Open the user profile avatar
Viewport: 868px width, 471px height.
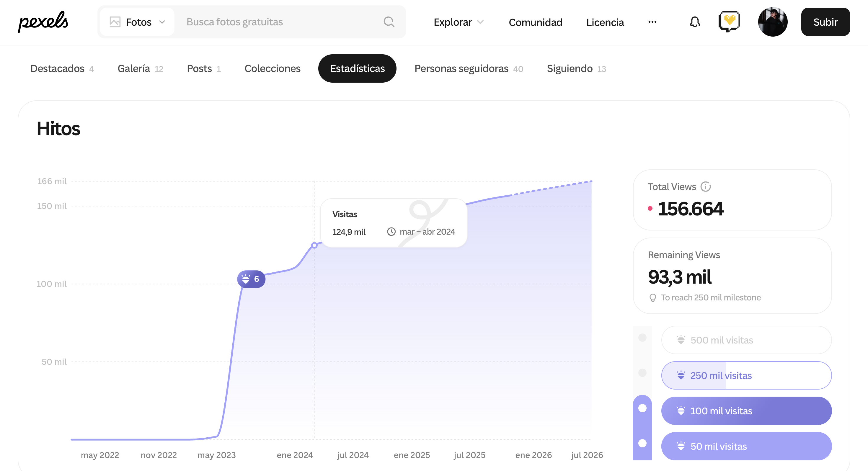[772, 22]
